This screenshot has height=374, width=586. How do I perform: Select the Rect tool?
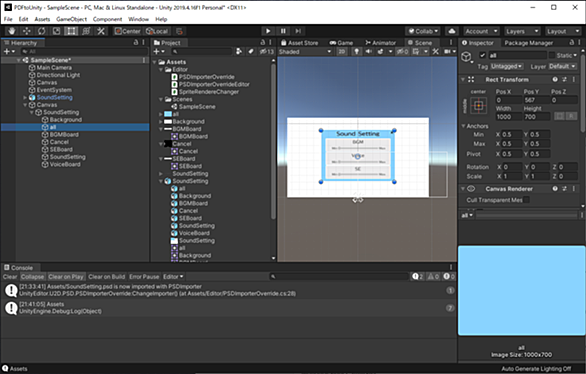click(x=71, y=31)
